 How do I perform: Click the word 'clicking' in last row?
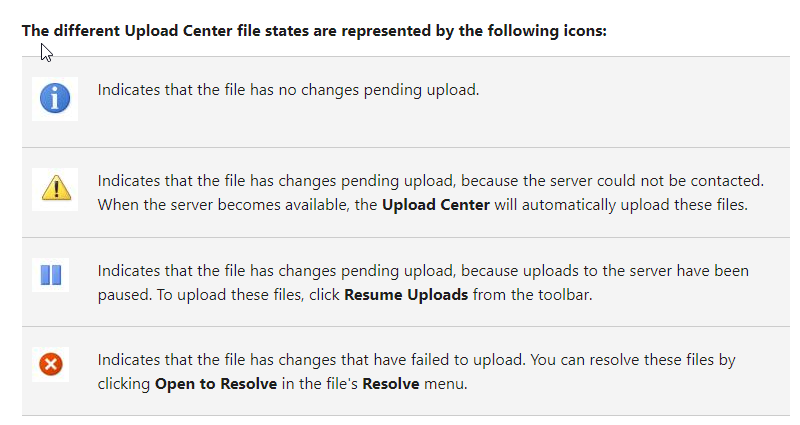(x=124, y=384)
